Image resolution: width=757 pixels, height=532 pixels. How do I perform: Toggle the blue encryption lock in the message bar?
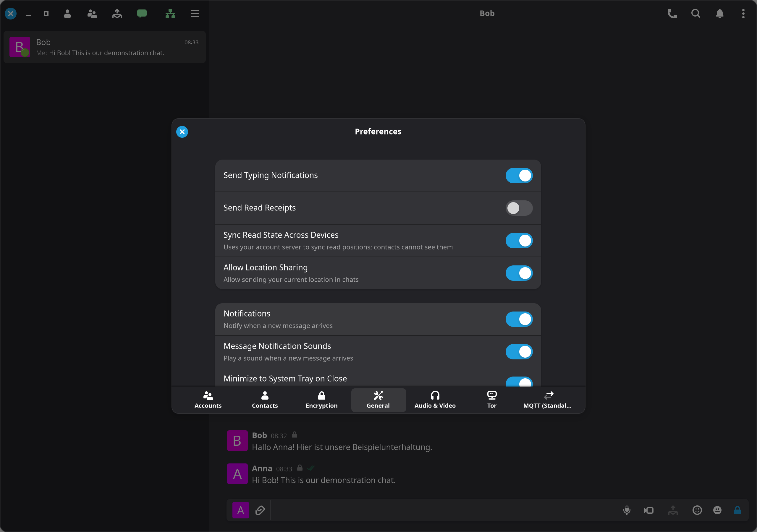click(x=737, y=510)
